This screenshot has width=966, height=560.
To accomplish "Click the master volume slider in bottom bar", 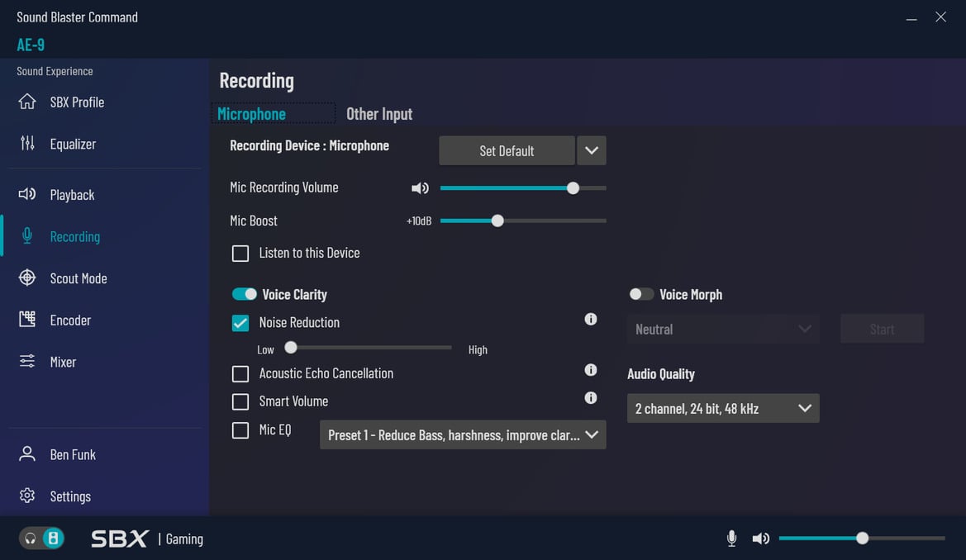I will [x=862, y=538].
